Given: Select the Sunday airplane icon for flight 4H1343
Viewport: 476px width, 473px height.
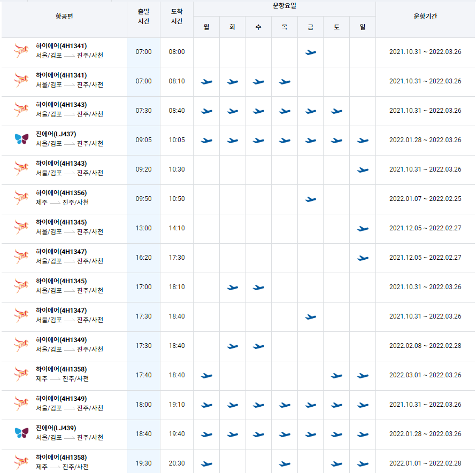Looking at the screenshot, I should pyautogui.click(x=363, y=169).
